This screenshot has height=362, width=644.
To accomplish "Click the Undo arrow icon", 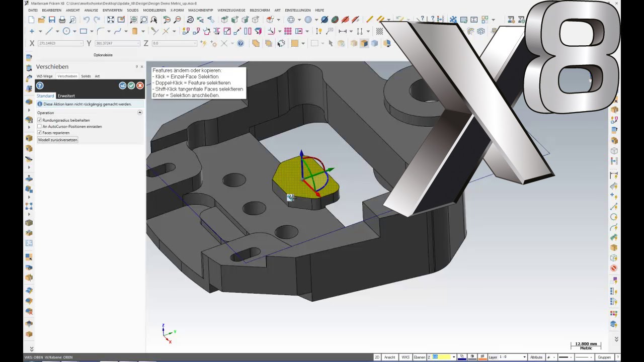I will pos(87,20).
